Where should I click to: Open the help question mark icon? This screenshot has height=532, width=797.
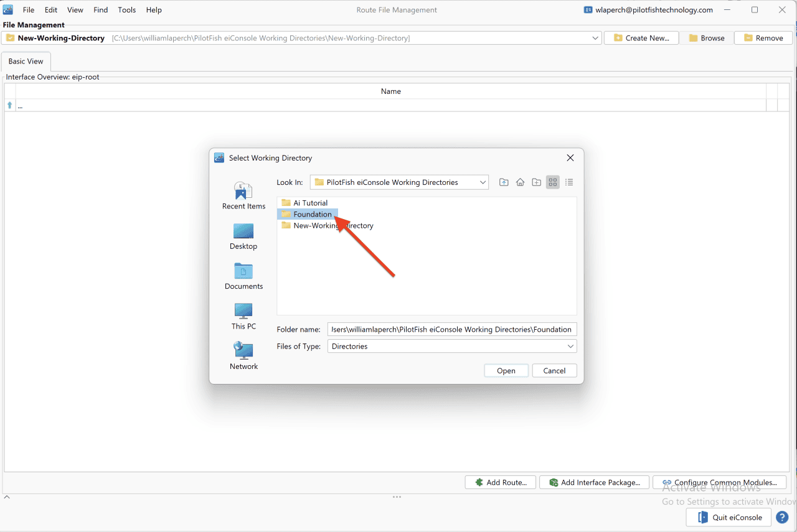point(782,518)
